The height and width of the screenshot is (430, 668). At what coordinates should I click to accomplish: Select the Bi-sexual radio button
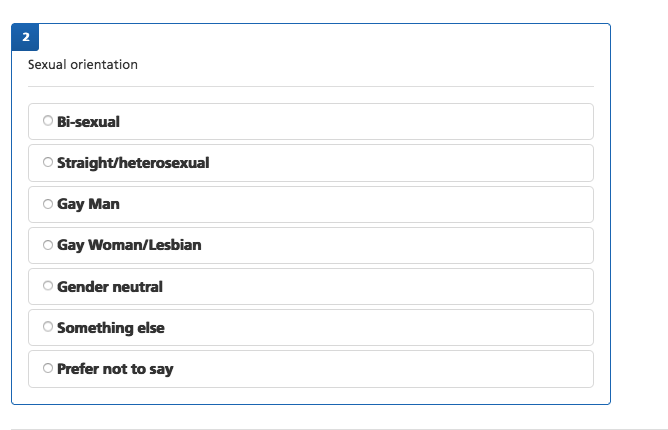48,121
